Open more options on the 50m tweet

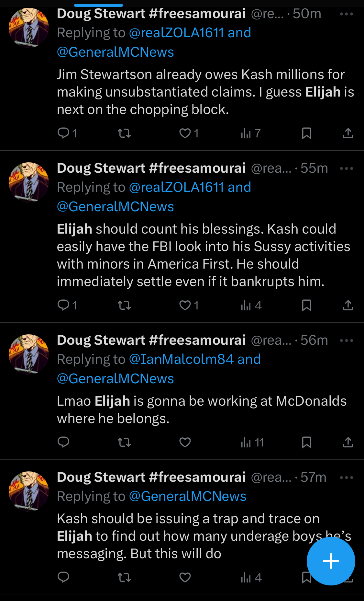tap(347, 14)
